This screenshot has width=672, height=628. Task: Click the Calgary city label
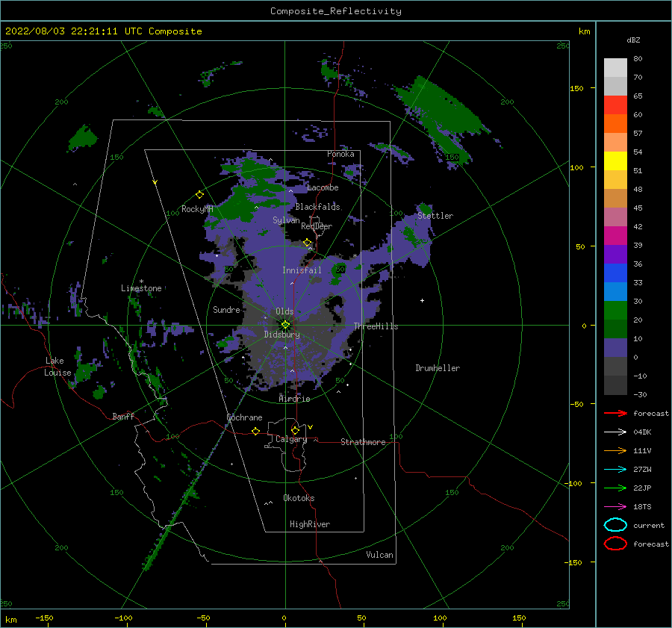[x=291, y=439]
